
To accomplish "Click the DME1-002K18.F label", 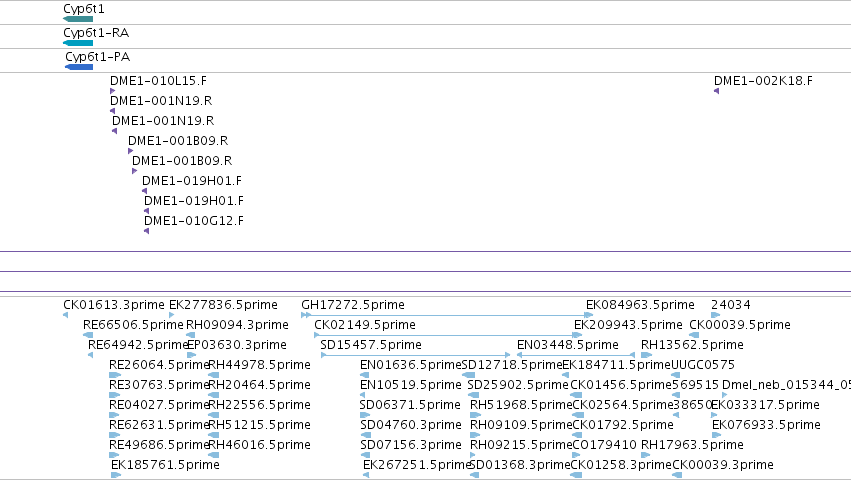I will point(763,81).
